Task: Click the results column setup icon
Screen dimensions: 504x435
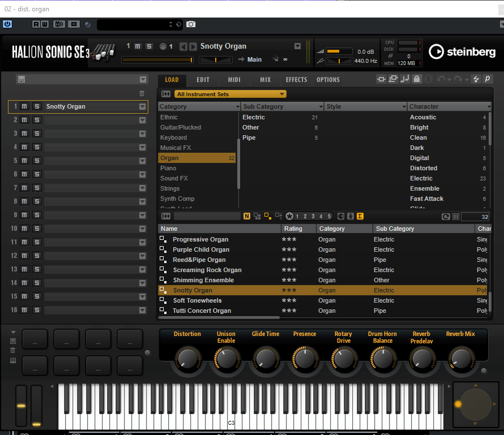Action: pyautogui.click(x=456, y=217)
